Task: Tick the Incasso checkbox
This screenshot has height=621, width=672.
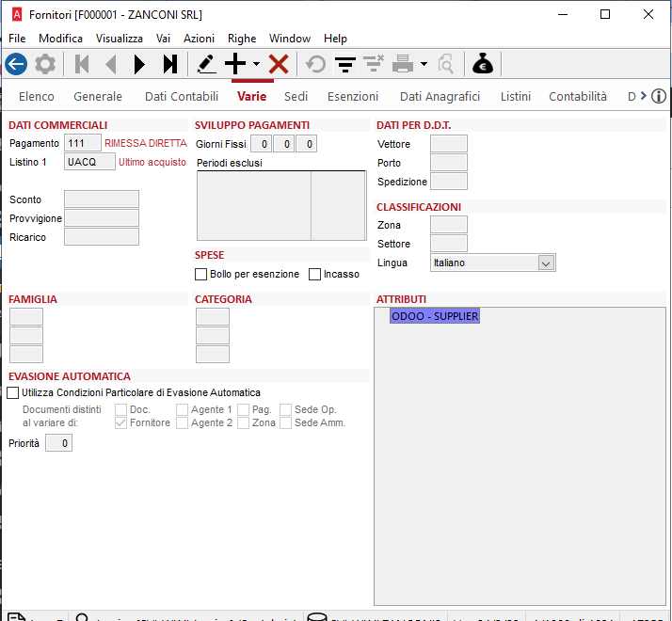Action: [315, 275]
